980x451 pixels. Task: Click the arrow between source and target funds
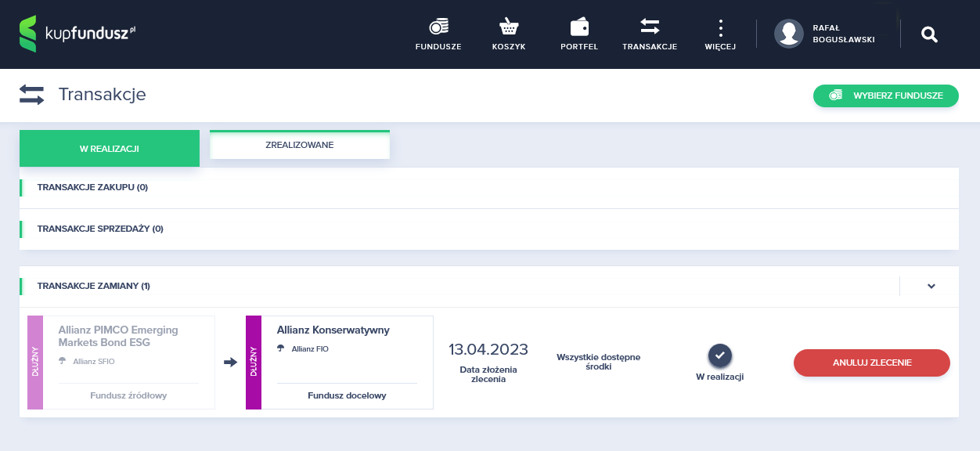230,363
